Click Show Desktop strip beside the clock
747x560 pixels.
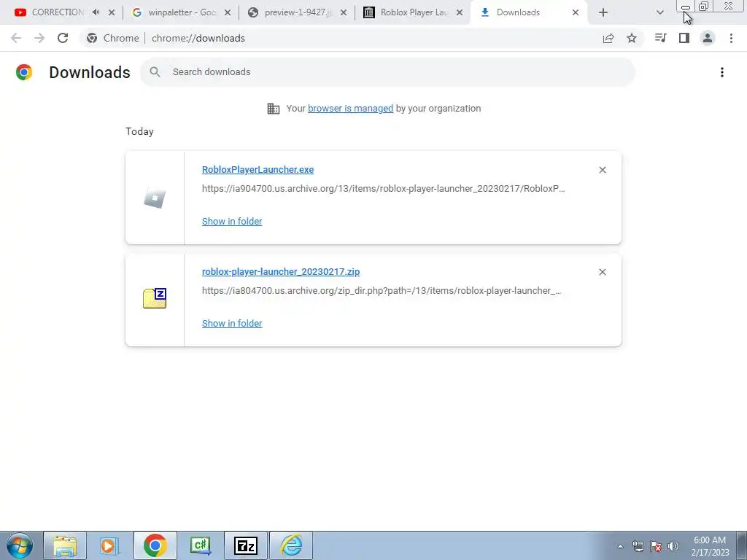tap(742, 545)
